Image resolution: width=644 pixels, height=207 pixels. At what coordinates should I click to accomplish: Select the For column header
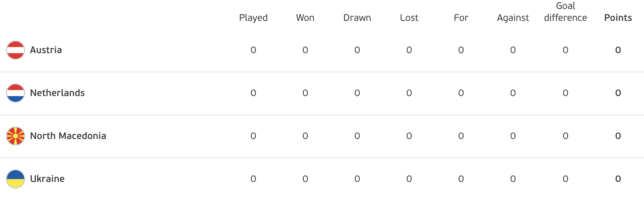(461, 18)
